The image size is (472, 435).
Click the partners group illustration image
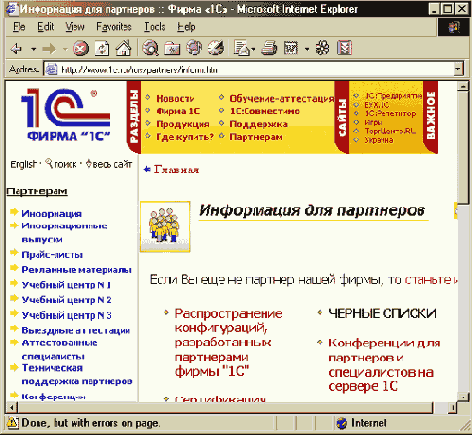pos(165,227)
